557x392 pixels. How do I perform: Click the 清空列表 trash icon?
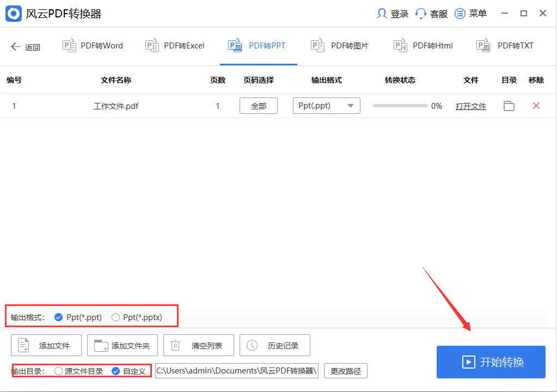tap(175, 345)
